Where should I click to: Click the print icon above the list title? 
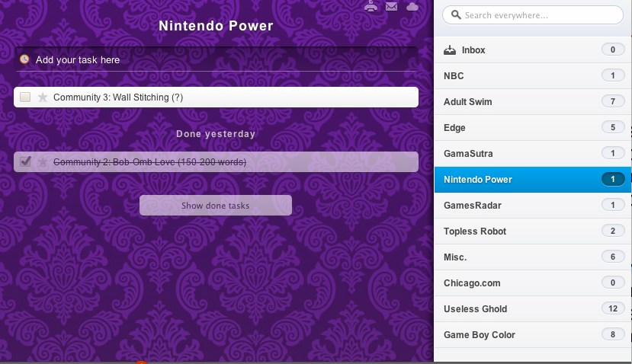click(x=371, y=6)
